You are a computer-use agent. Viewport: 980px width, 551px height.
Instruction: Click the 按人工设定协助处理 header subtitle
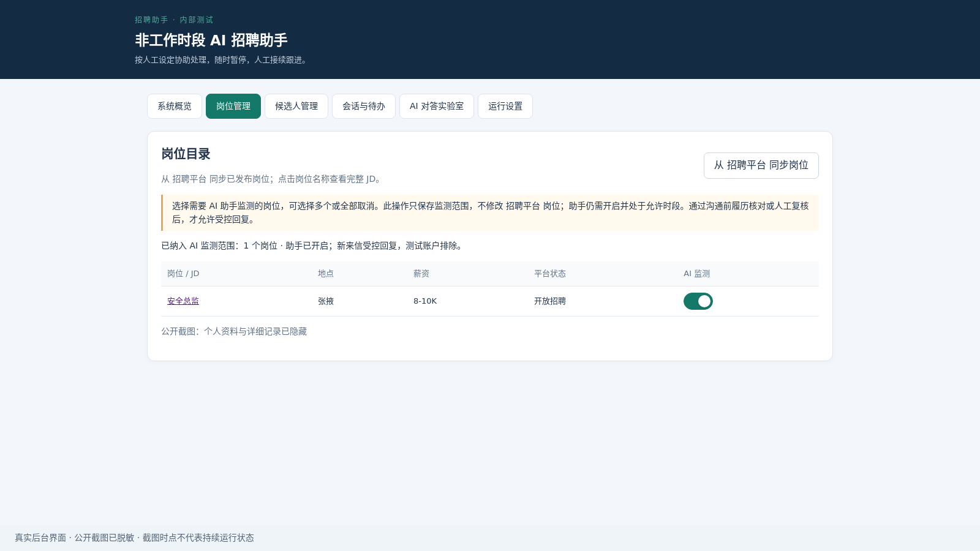click(222, 60)
